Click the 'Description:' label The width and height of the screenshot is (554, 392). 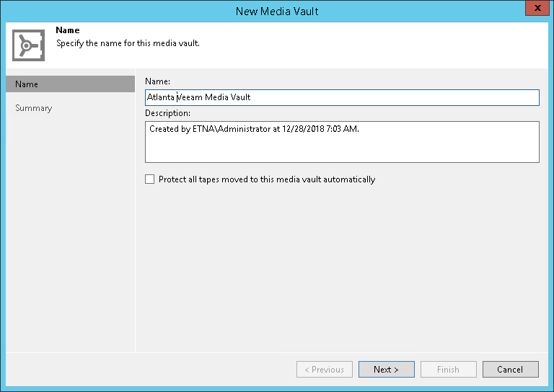(x=167, y=113)
